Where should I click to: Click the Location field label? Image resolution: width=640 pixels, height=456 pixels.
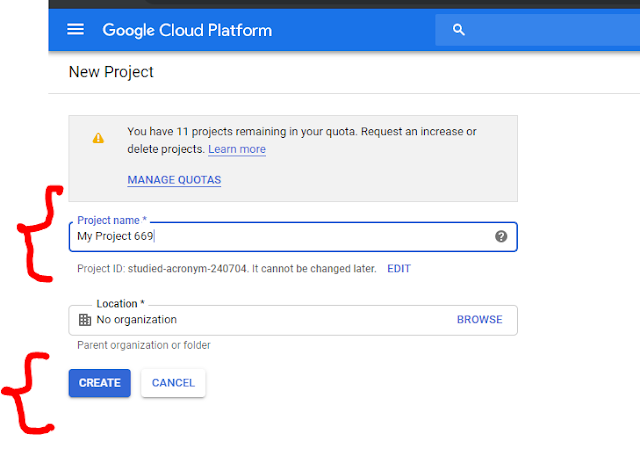(x=120, y=303)
